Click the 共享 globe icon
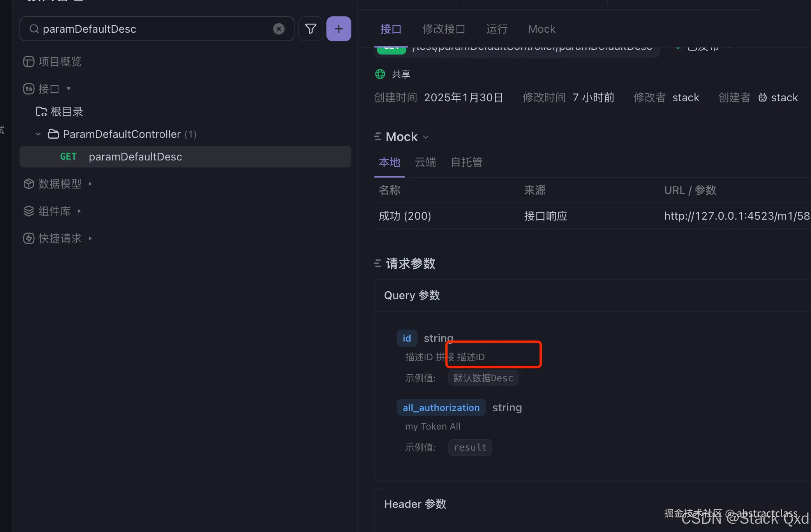 380,74
